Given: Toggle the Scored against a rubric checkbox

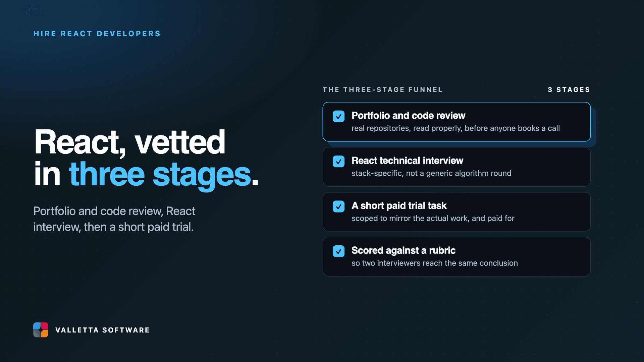Looking at the screenshot, I should (338, 251).
